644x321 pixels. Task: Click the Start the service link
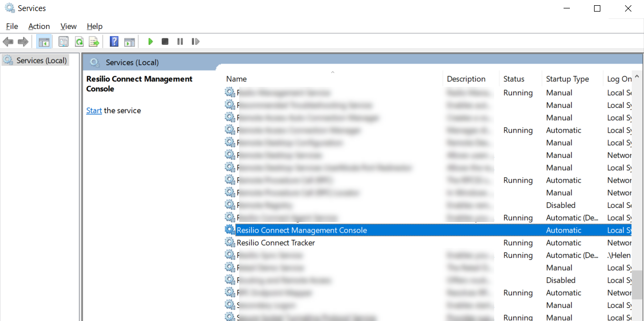94,111
